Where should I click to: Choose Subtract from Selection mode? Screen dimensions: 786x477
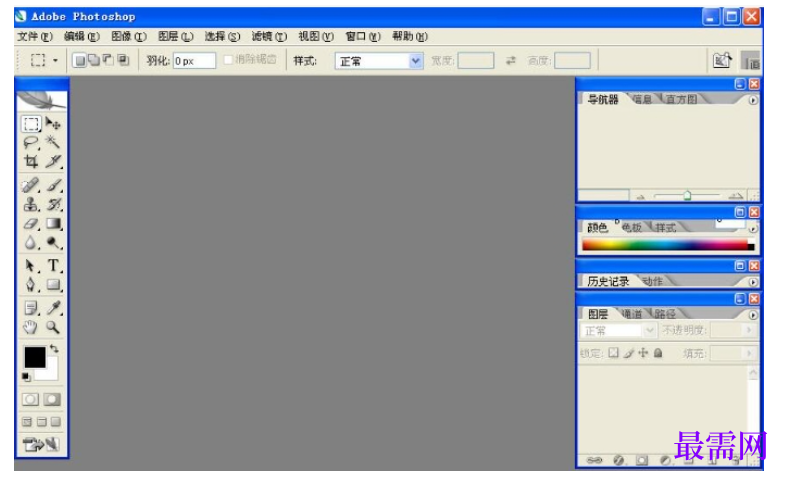(x=108, y=61)
